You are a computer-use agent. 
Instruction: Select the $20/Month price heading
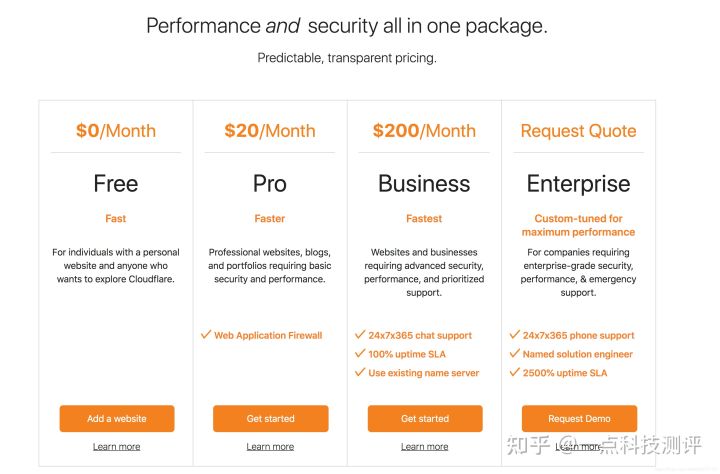pos(270,131)
